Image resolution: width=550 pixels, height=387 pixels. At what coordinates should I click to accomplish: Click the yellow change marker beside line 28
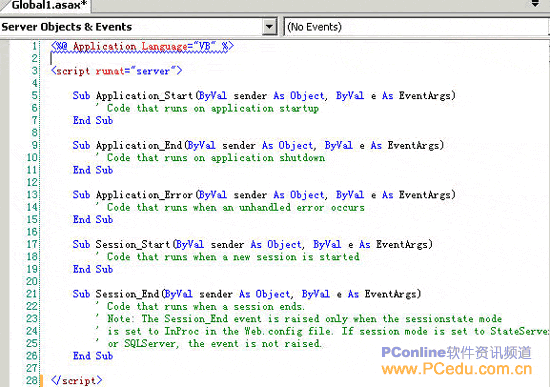pos(42,381)
